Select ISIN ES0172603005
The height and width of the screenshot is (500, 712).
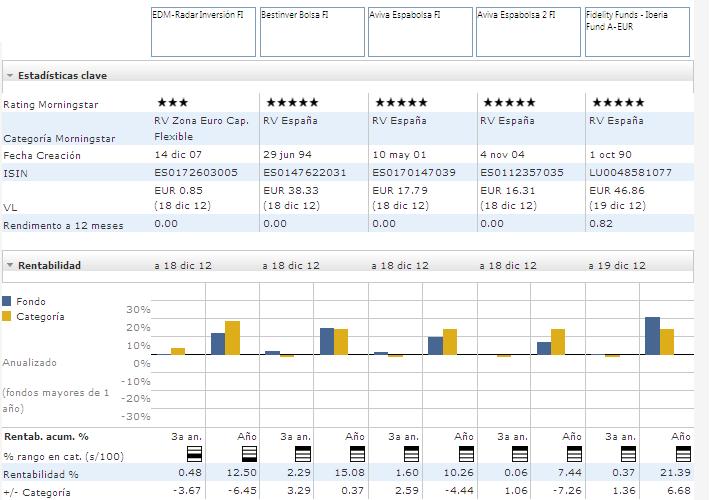(196, 173)
